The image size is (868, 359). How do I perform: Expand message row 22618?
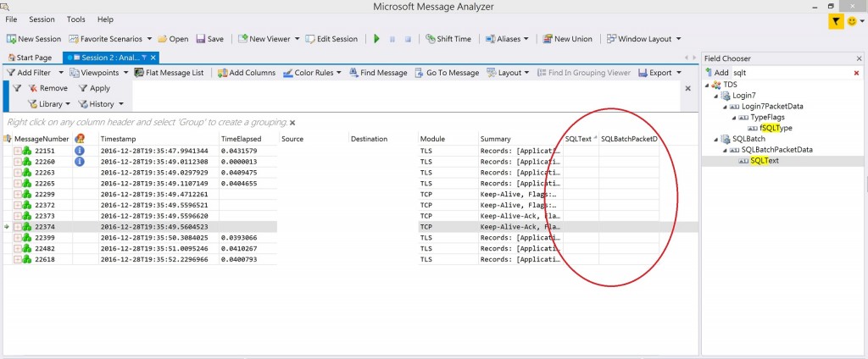coord(18,259)
